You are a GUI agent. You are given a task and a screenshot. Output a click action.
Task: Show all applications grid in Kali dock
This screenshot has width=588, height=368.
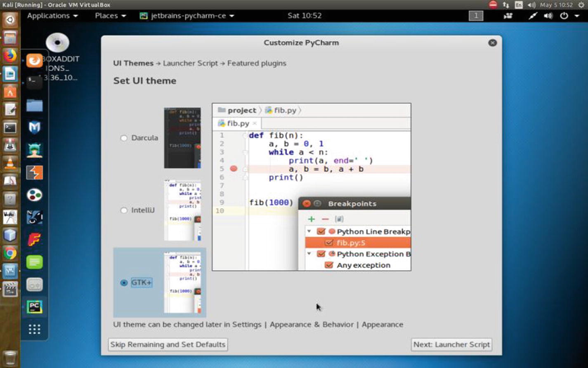[34, 329]
